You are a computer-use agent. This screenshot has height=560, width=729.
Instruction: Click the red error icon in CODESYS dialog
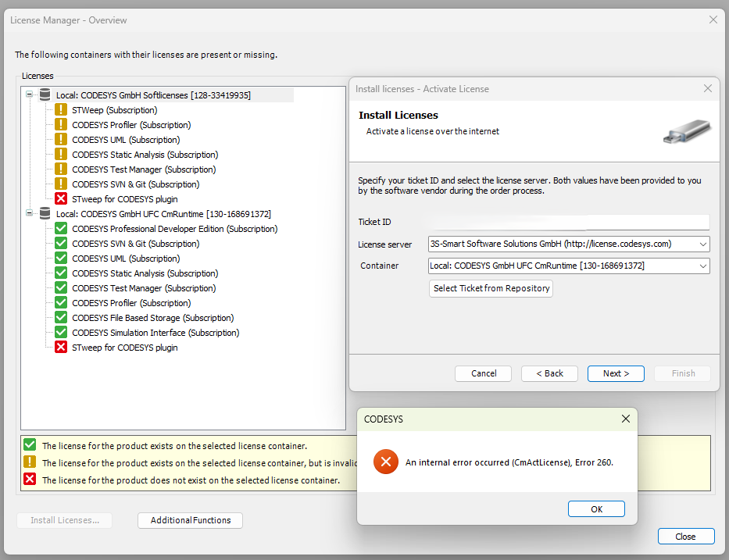coord(386,462)
